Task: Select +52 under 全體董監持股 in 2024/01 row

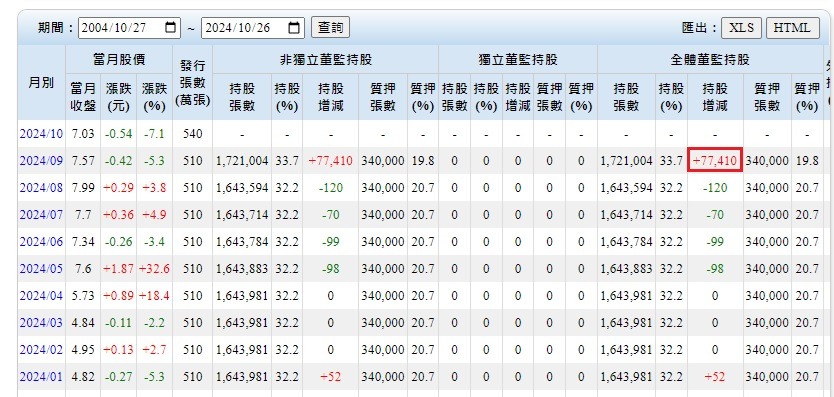Action: 715,377
